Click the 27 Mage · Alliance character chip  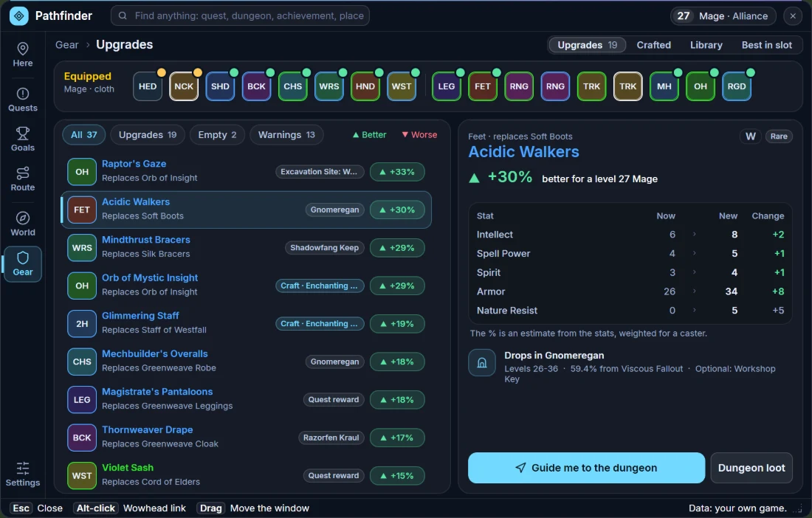(723, 16)
